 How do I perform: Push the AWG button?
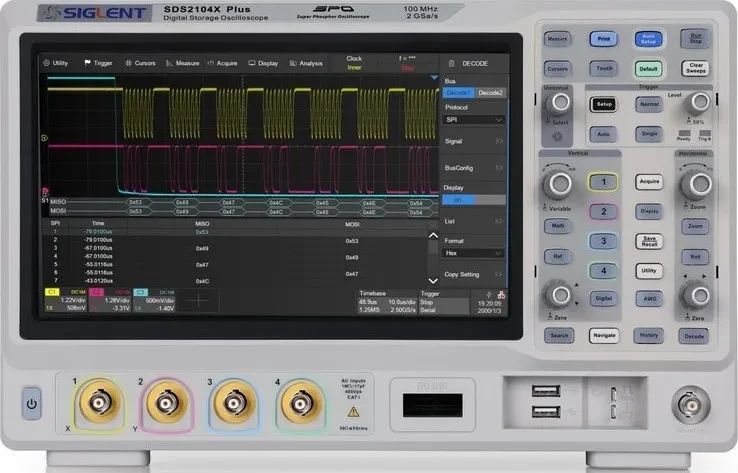point(649,298)
